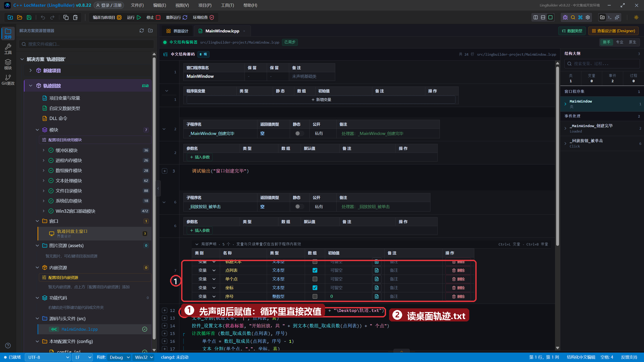The image size is (644, 362).
Task: Uncheck the 数组 checkbox for 点列表
Action: (x=315, y=270)
